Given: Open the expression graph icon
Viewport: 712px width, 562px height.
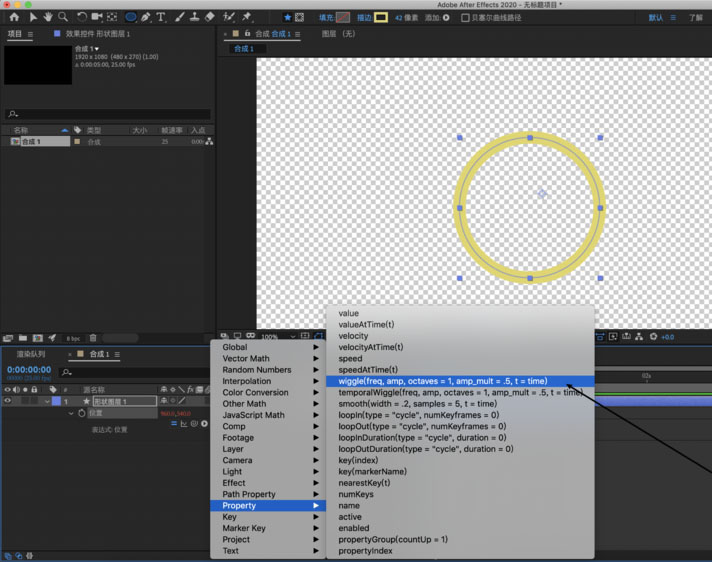Looking at the screenshot, I should [x=183, y=424].
